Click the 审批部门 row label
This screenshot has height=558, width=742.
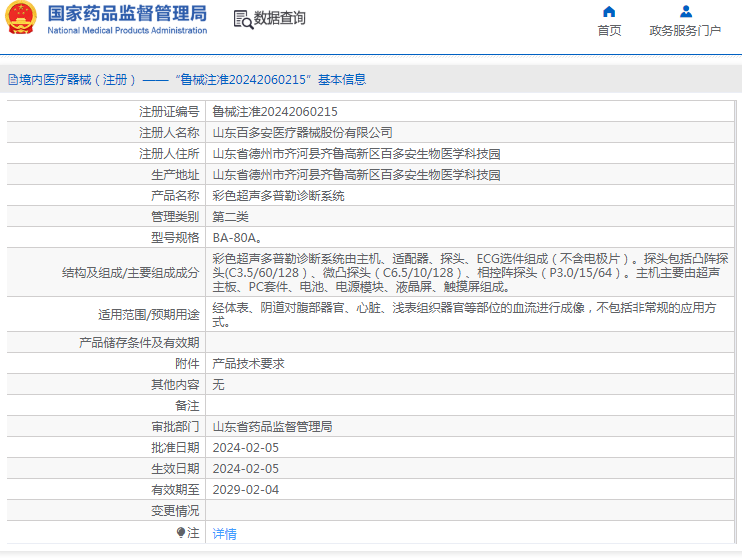(175, 426)
